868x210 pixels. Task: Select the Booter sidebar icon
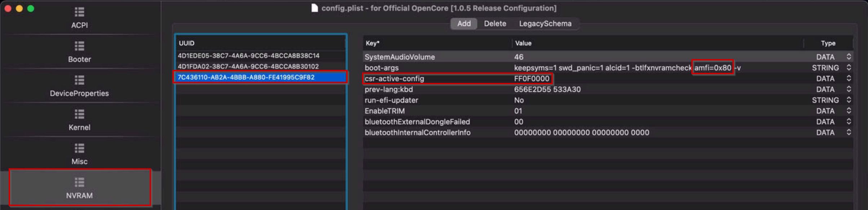click(79, 46)
